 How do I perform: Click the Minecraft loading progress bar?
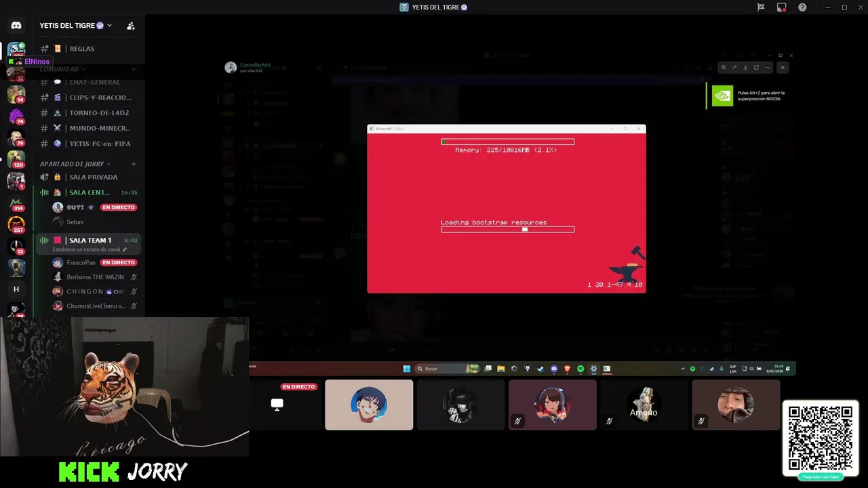[x=508, y=229]
